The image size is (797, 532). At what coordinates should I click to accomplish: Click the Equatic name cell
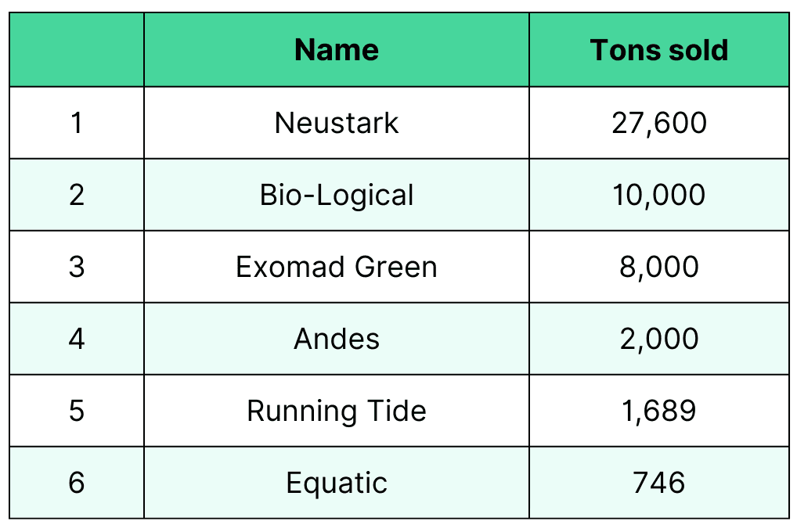337,483
